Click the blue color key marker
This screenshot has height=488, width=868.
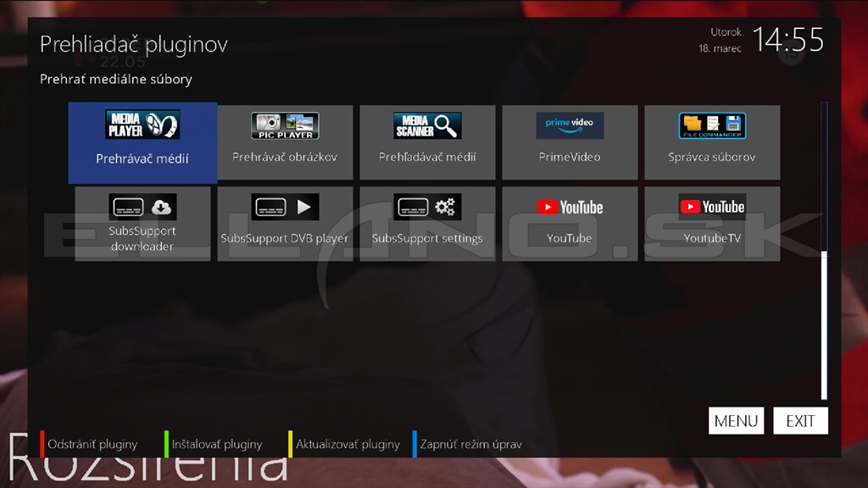coord(415,444)
